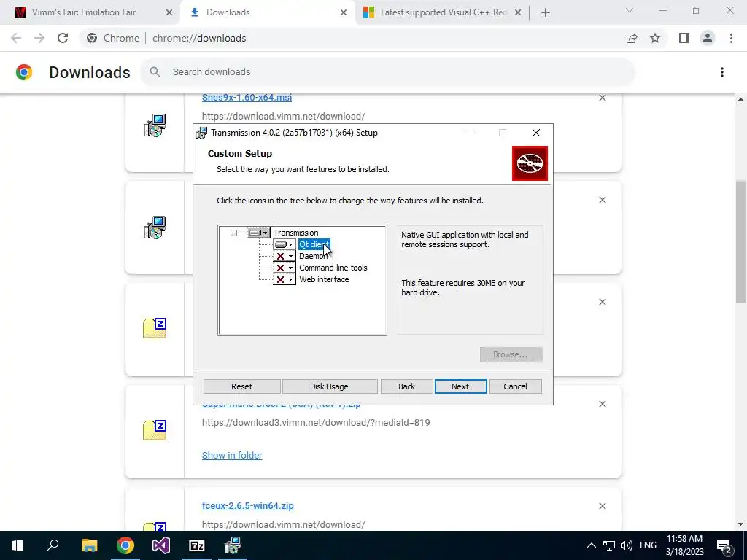The width and height of the screenshot is (747, 560).
Task: Go back in Chrome navigation
Action: click(x=16, y=38)
